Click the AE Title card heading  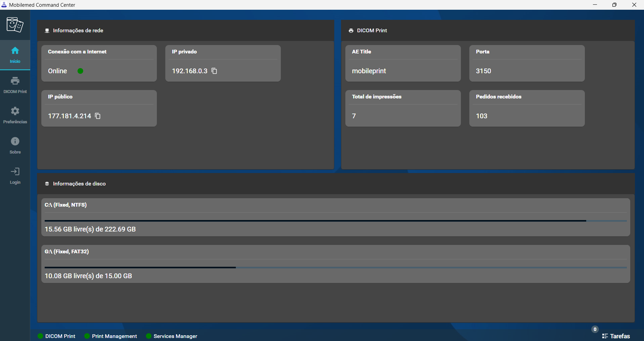tap(361, 52)
